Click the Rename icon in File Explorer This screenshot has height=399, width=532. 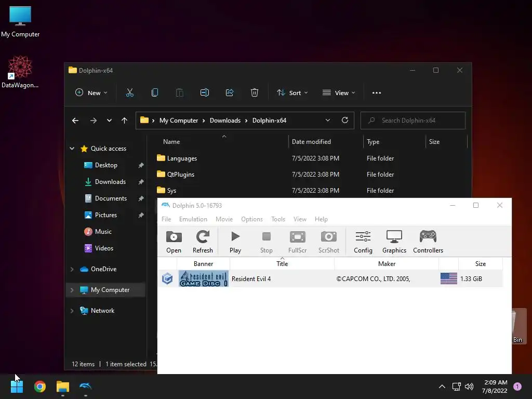coord(205,92)
